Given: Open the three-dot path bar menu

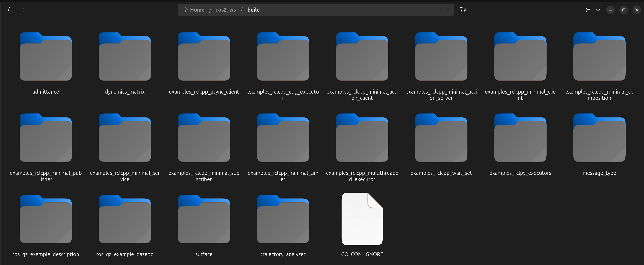Looking at the screenshot, I should tap(448, 10).
